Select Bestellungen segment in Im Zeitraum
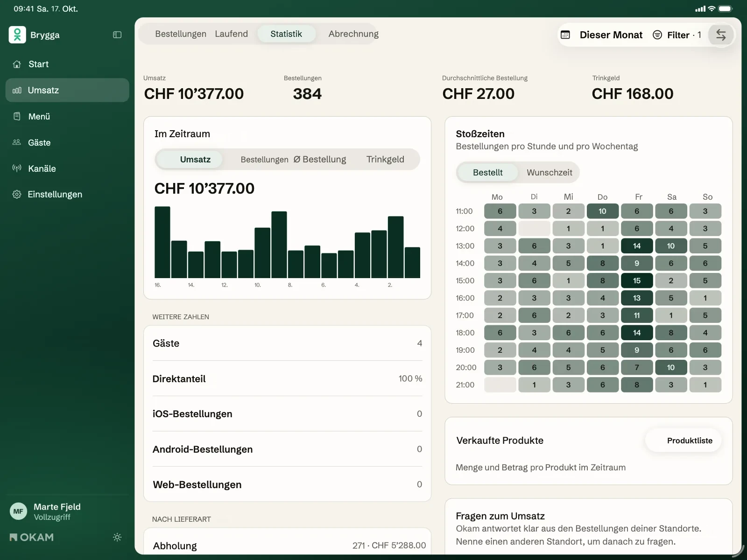The height and width of the screenshot is (560, 747). [264, 160]
